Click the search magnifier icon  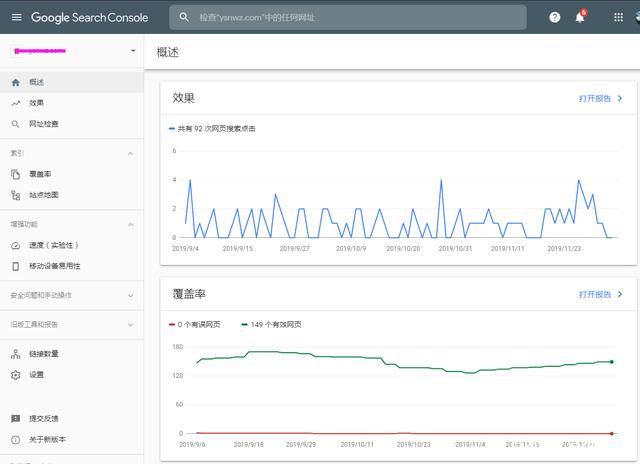click(x=184, y=17)
